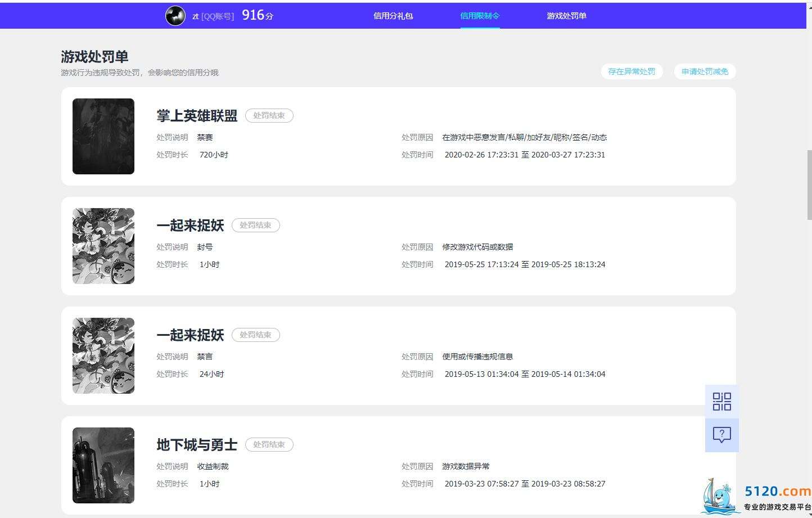Click the page's vertical scrollbar thumb
Screen dimensions: 812x518
pos(809,184)
